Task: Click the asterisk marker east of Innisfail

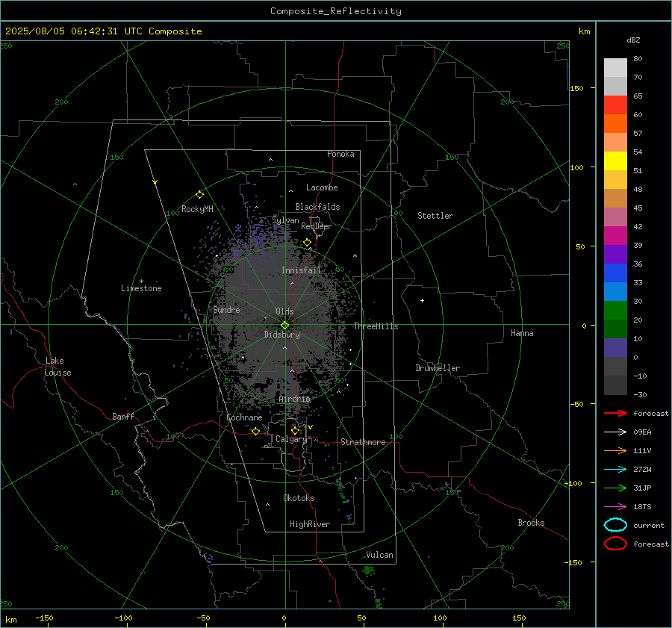Action: click(355, 256)
